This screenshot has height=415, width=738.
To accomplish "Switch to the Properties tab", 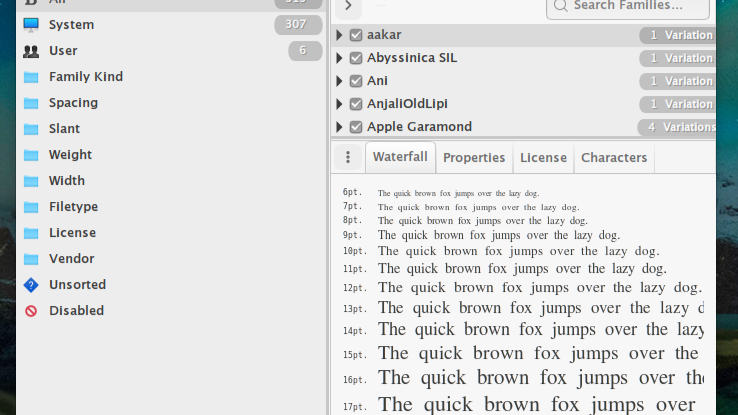I will 474,158.
